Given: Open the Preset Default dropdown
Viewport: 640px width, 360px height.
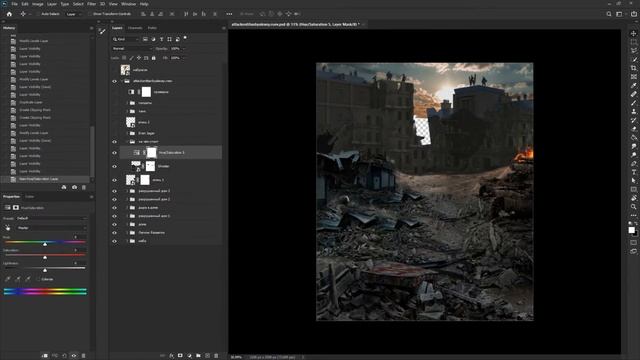Looking at the screenshot, I should tap(51, 218).
